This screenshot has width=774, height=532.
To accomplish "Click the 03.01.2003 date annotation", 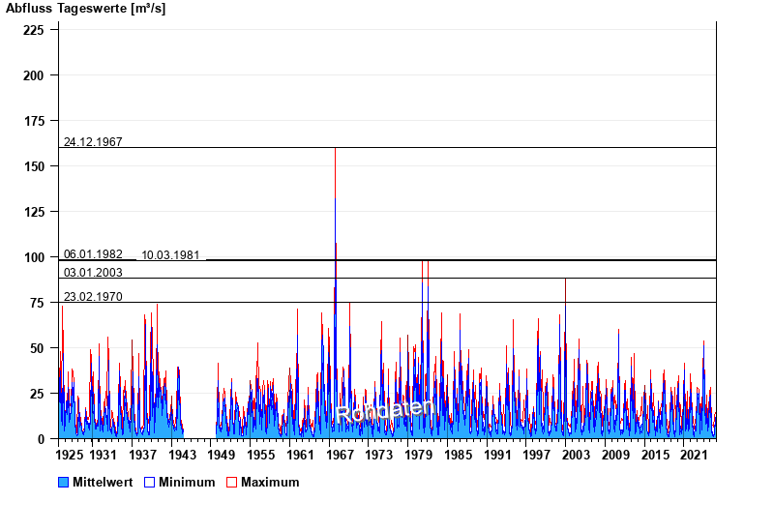I will (93, 273).
